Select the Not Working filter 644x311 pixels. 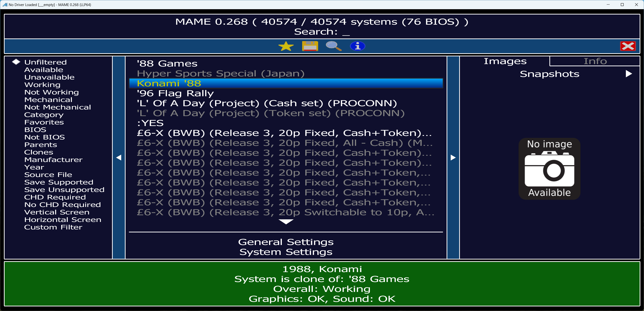click(x=52, y=92)
